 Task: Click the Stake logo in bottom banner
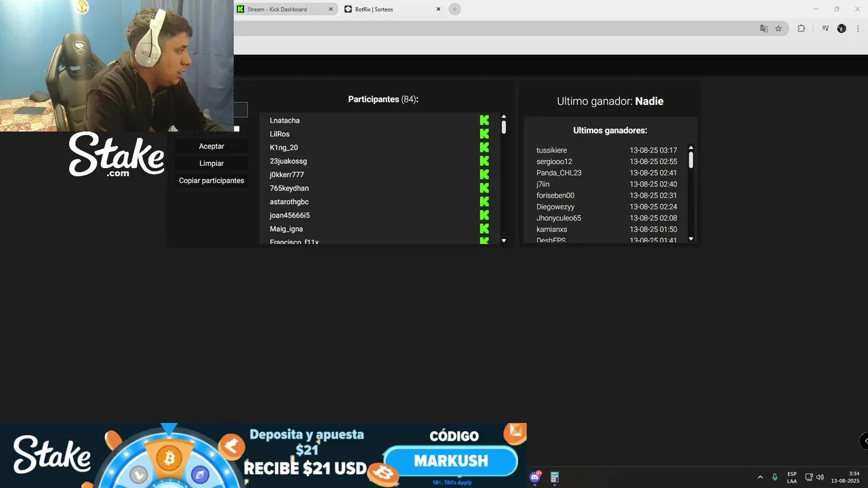pos(52,454)
